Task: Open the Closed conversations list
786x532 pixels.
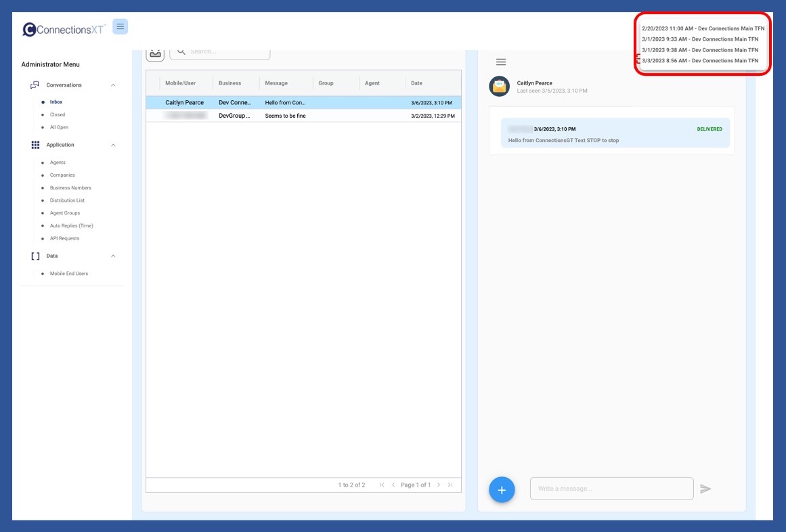Action: [58, 115]
